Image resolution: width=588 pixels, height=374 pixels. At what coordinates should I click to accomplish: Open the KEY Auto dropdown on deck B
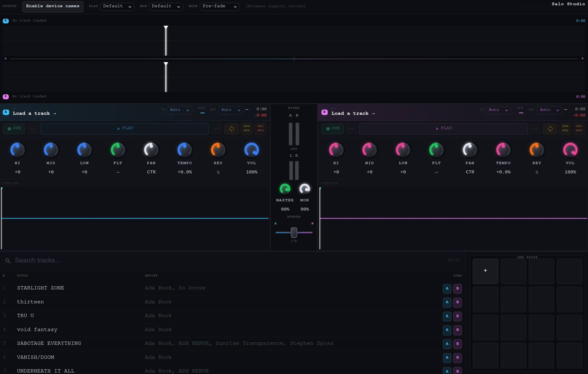pos(549,110)
